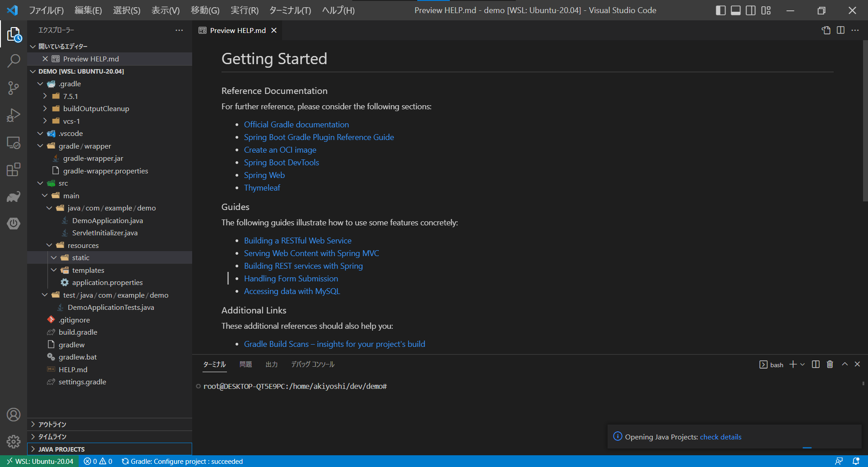Expand the JAVA PROJECTS section

tap(109, 449)
